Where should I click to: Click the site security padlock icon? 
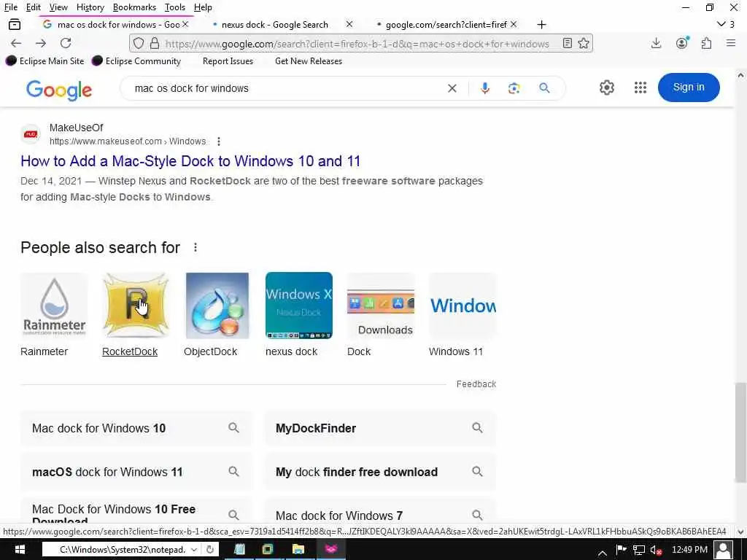[155, 43]
